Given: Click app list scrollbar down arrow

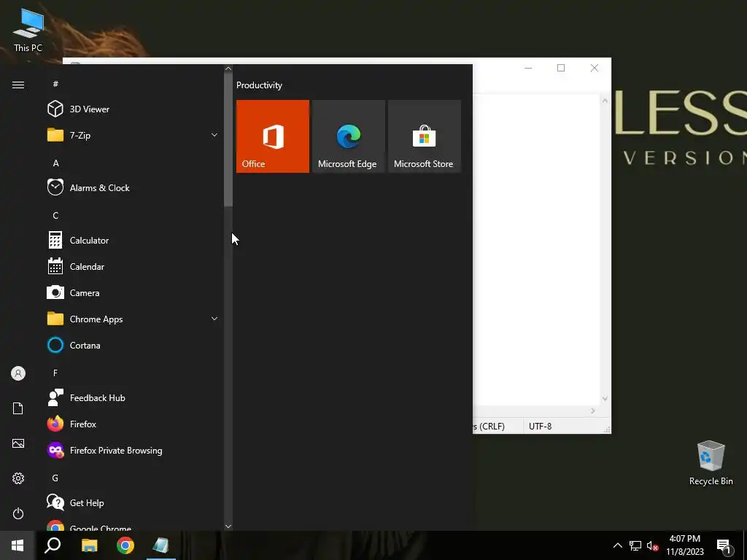Looking at the screenshot, I should click(x=228, y=526).
